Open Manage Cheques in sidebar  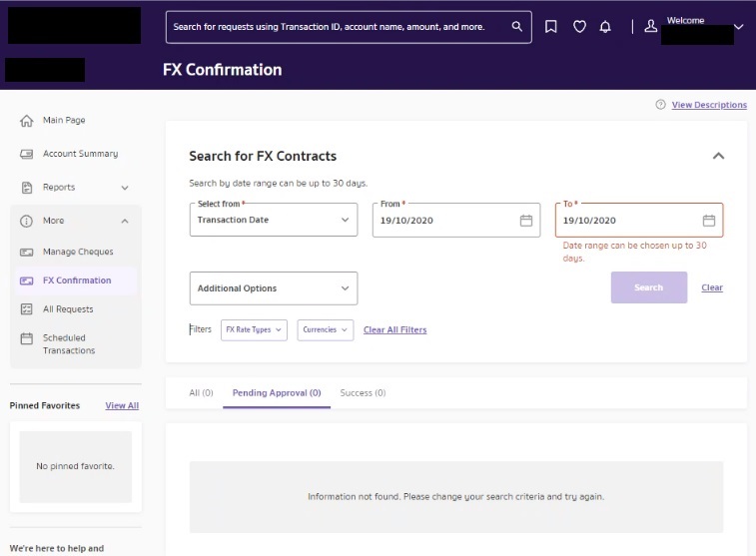pyautogui.click(x=78, y=252)
